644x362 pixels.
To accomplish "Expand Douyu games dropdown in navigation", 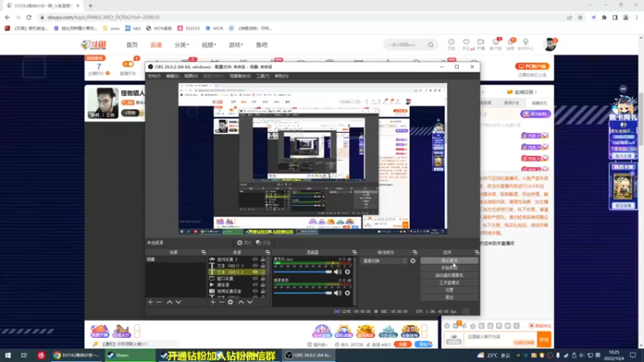I will [236, 45].
